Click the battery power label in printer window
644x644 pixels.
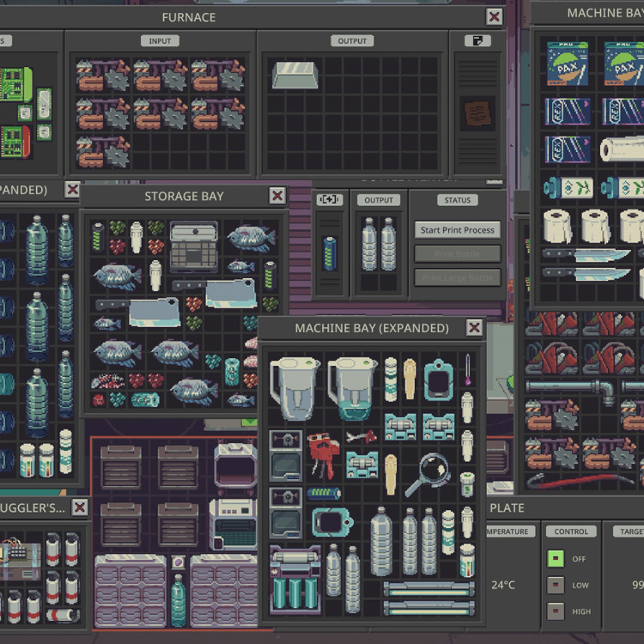coord(330,200)
